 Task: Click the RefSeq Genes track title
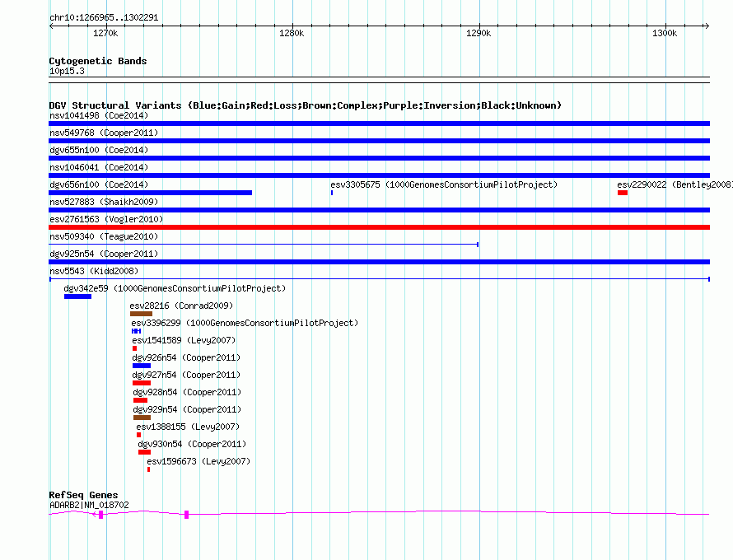coord(83,495)
